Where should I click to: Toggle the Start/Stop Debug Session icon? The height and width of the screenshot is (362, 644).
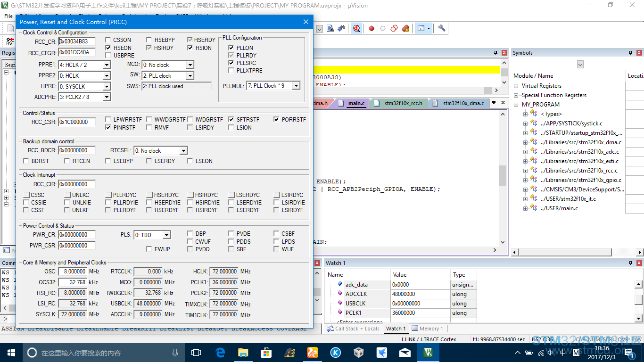pyautogui.click(x=357, y=28)
